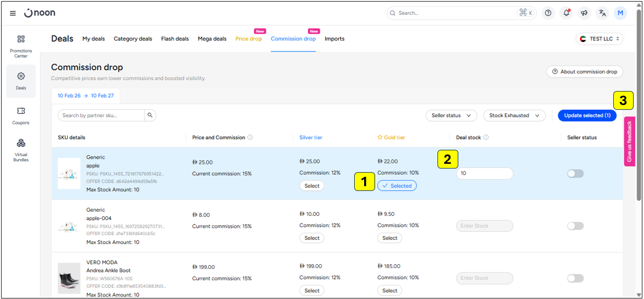Click the help question mark icon
This screenshot has width=644, height=299.
548,13
